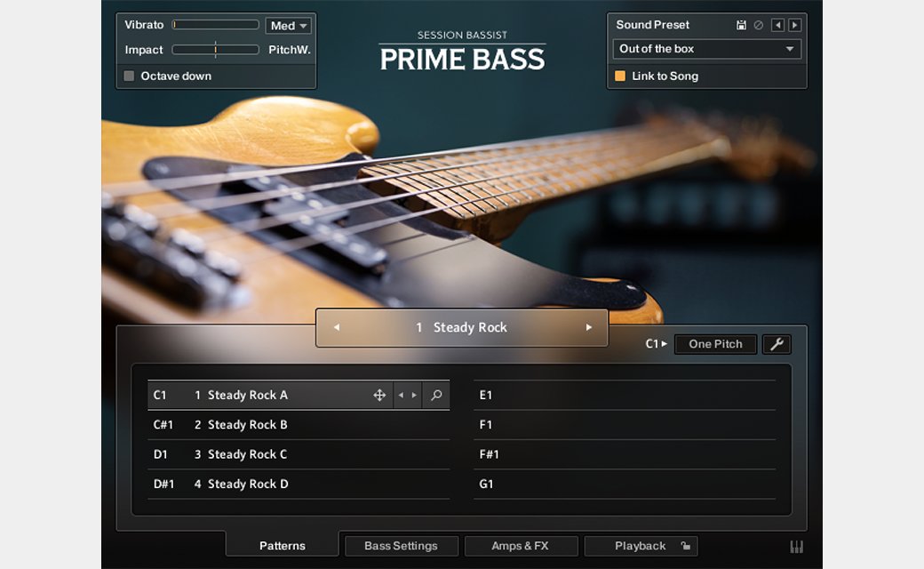
Task: Show the keyboard icon at bottom right
Action: click(x=796, y=547)
